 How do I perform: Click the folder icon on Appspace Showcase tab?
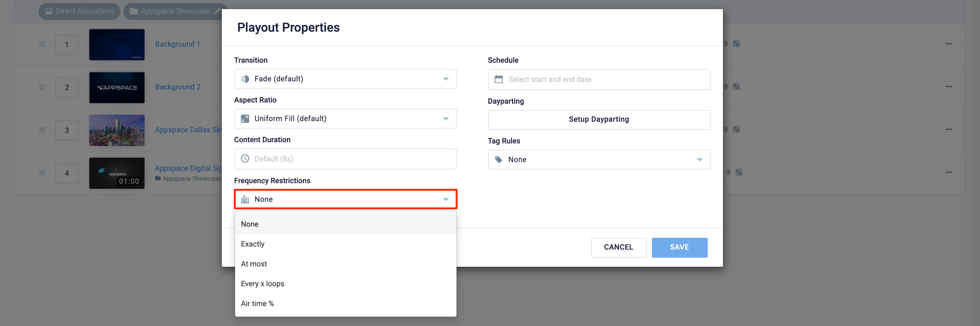point(134,11)
